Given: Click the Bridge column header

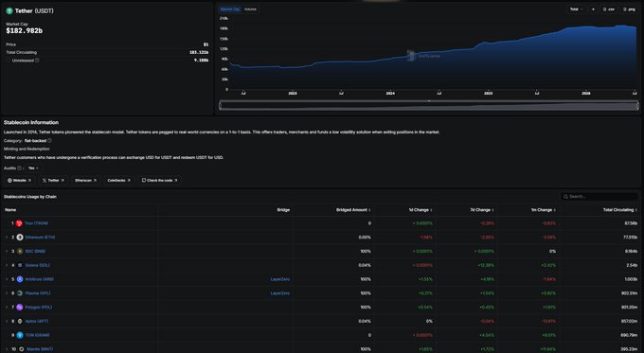Looking at the screenshot, I should pyautogui.click(x=283, y=210).
